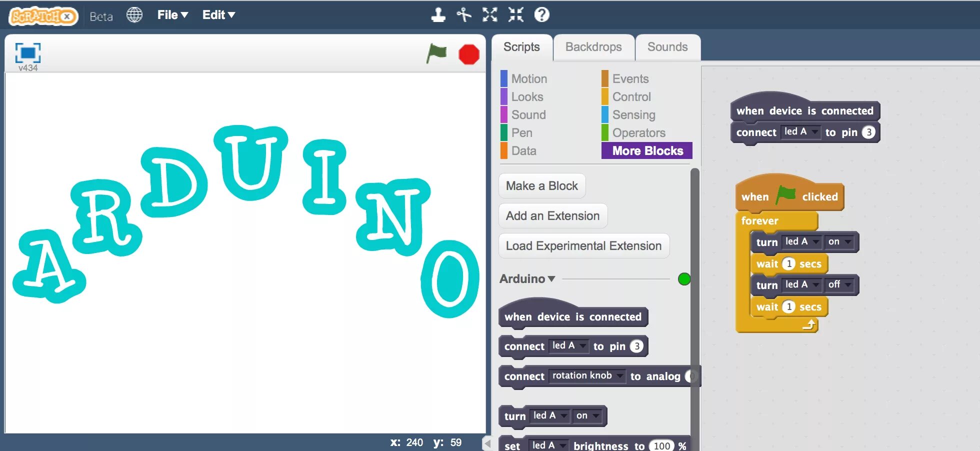Open on dropdown in palette turn block
This screenshot has width=980, height=451.
click(x=587, y=416)
